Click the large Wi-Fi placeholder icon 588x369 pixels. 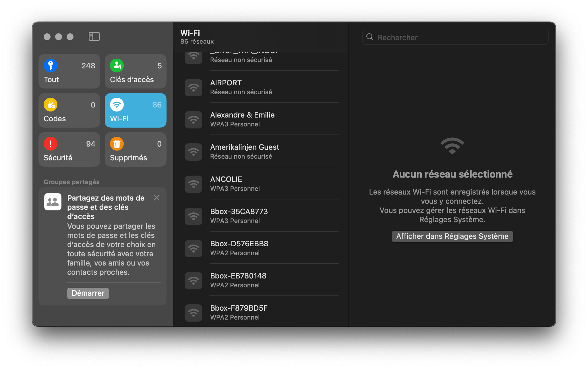coord(452,146)
